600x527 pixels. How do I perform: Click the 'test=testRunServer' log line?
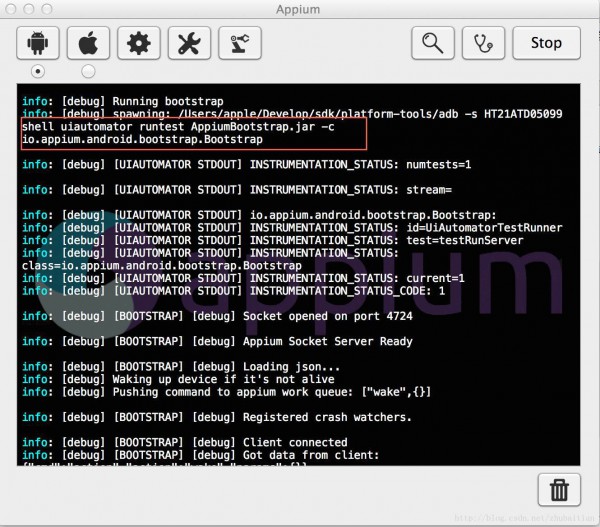click(x=272, y=240)
